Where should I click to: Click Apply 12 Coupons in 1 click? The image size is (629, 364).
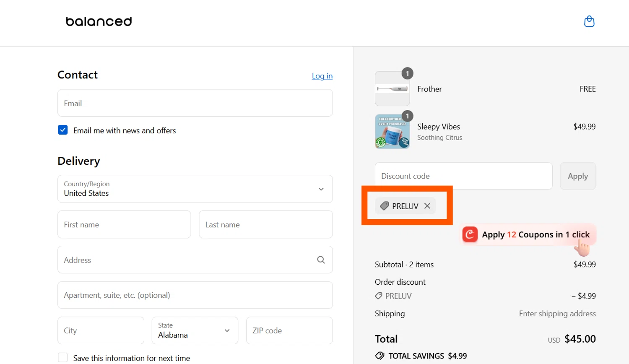(529, 234)
